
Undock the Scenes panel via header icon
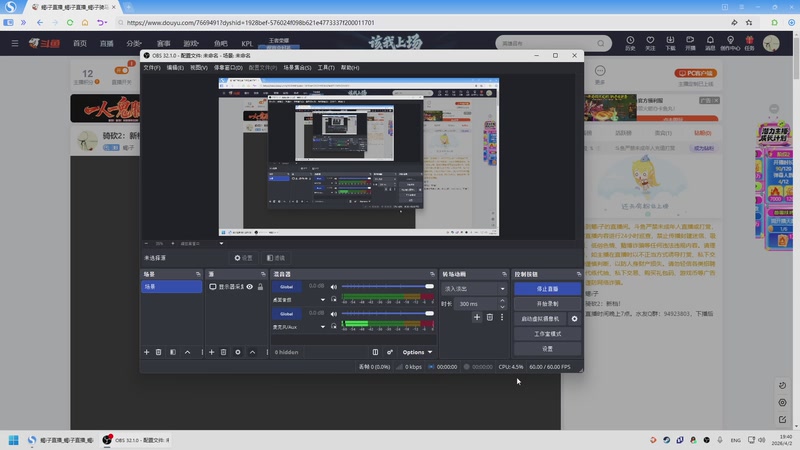198,274
